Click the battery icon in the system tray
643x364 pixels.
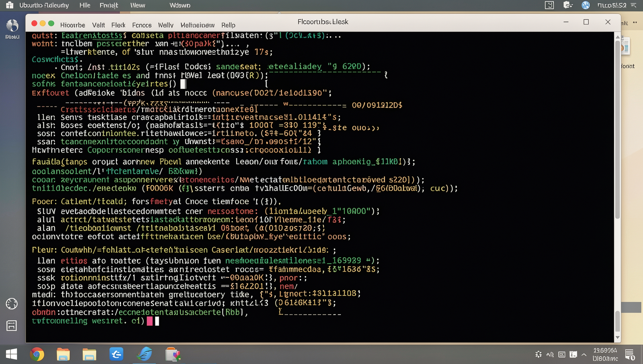(x=573, y=354)
